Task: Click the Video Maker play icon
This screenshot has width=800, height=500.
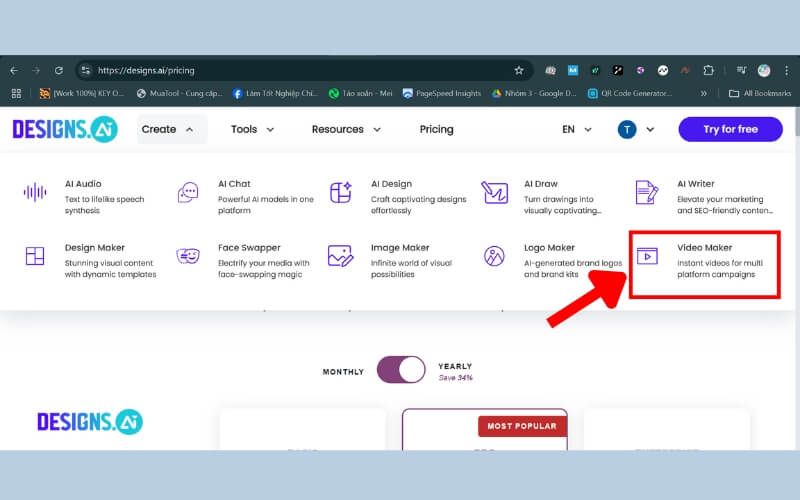Action: [x=648, y=256]
